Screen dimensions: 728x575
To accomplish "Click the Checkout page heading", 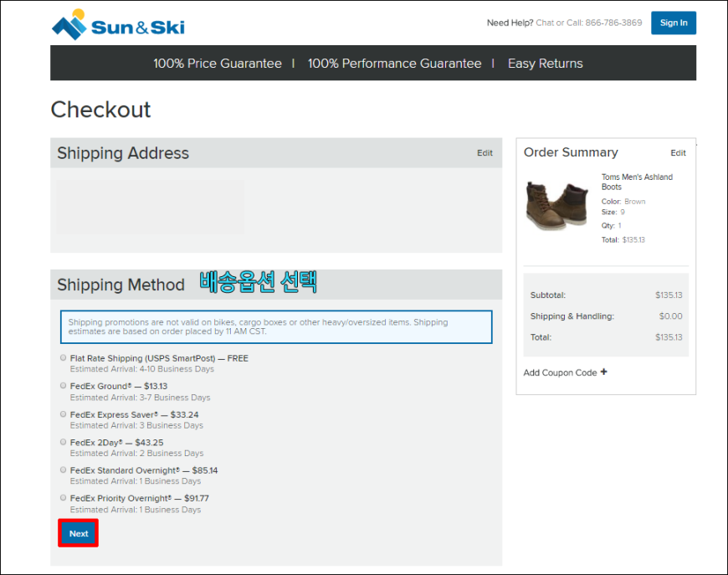I will point(100,110).
